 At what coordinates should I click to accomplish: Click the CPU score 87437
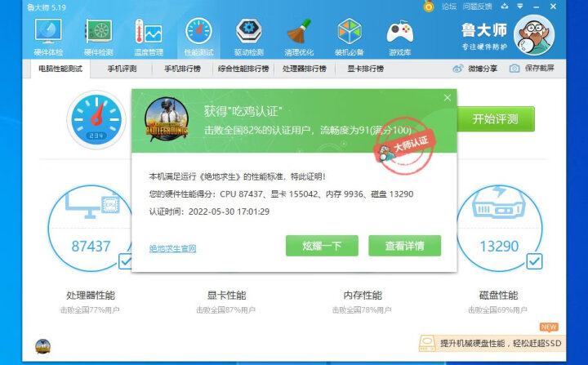[91, 246]
